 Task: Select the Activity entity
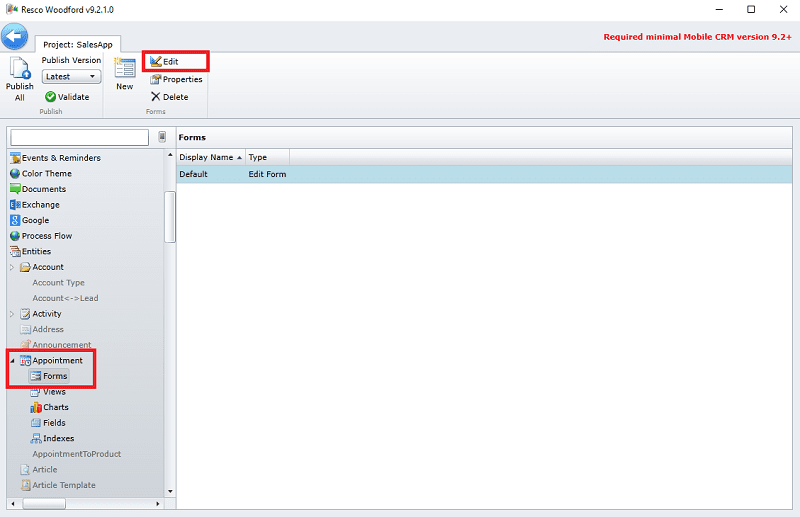(41, 314)
